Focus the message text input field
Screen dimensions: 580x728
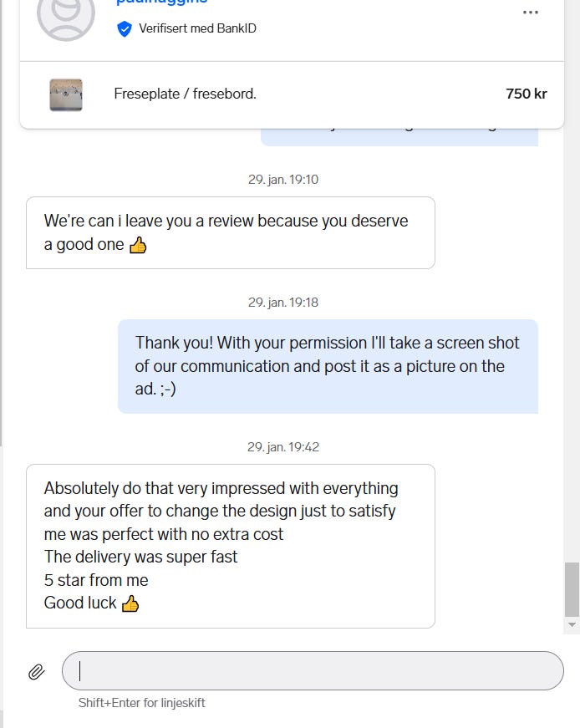click(x=313, y=670)
